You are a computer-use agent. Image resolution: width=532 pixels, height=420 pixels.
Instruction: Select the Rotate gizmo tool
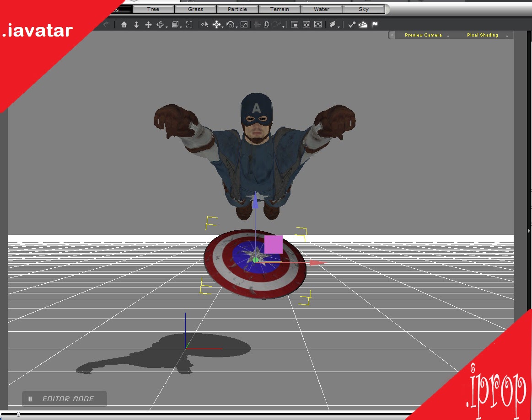point(231,24)
